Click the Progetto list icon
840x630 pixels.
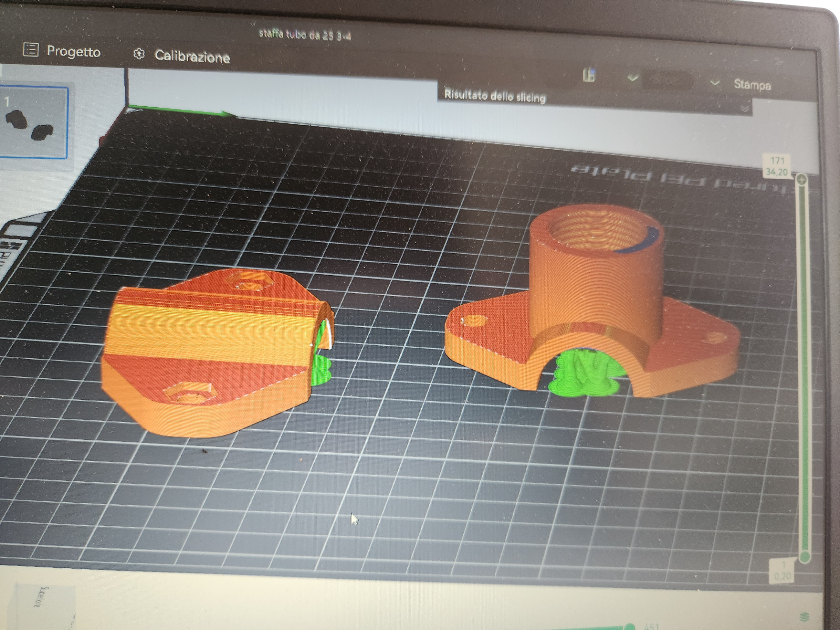[x=31, y=50]
